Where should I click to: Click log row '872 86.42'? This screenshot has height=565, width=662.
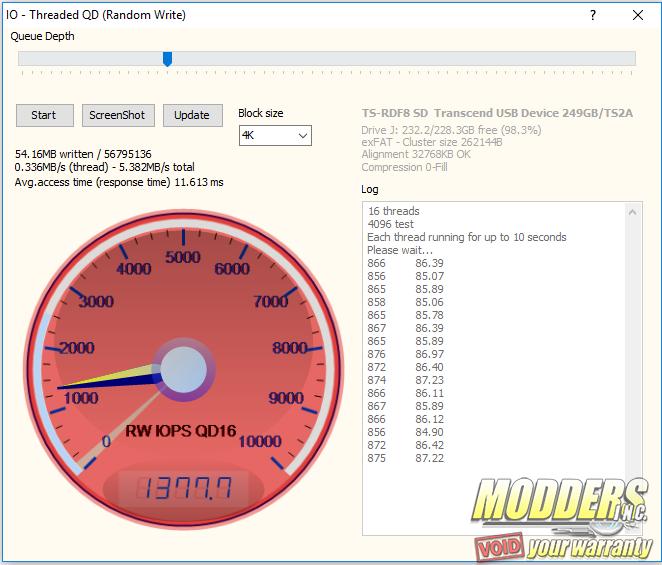405,445
